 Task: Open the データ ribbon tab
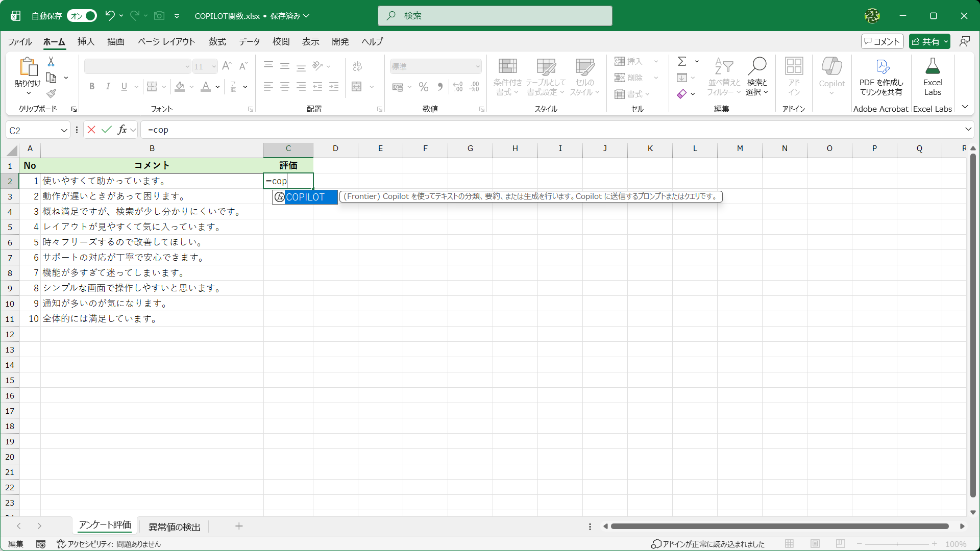click(249, 42)
